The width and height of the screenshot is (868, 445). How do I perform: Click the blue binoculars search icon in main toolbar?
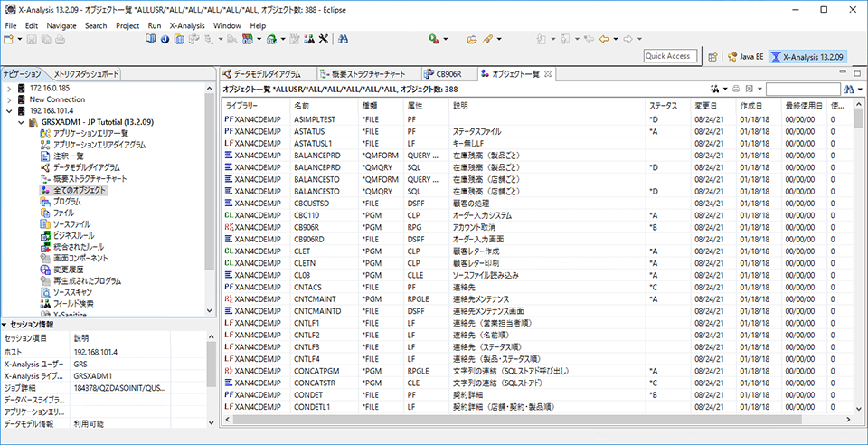(x=343, y=39)
